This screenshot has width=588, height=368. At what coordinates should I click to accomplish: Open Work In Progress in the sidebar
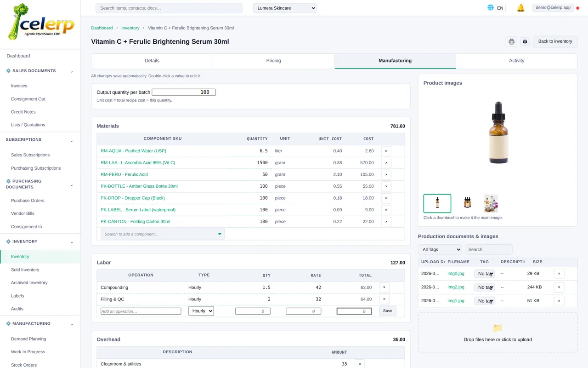(28, 352)
